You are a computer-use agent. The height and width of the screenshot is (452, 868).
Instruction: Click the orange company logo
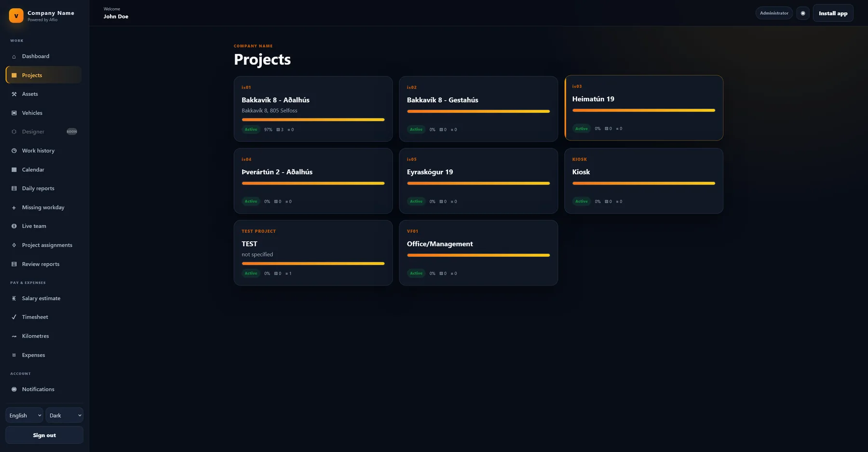click(16, 15)
